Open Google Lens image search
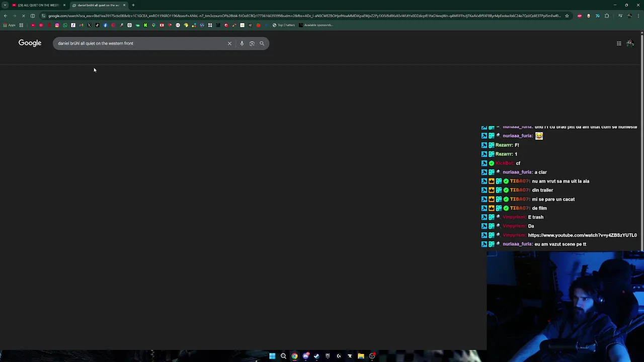The width and height of the screenshot is (644, 362). click(252, 43)
